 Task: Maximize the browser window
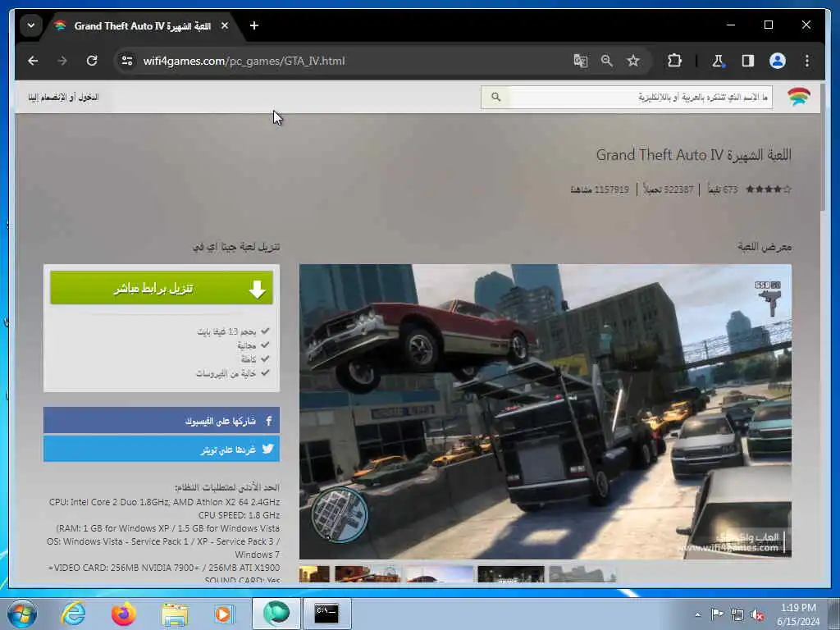pos(768,25)
